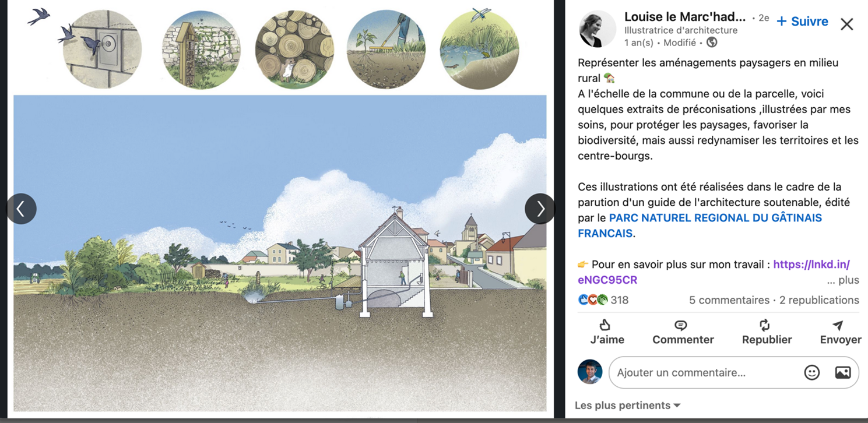The width and height of the screenshot is (868, 423).
Task: Click the Commenter speech bubble icon
Action: (x=680, y=325)
